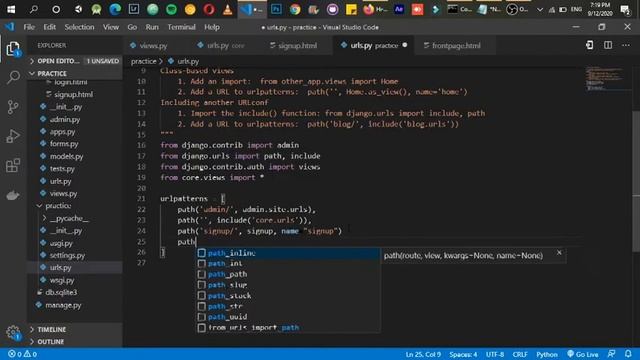This screenshot has height=360, width=640.
Task: Switch to the urls.py core tab
Action: (225, 45)
